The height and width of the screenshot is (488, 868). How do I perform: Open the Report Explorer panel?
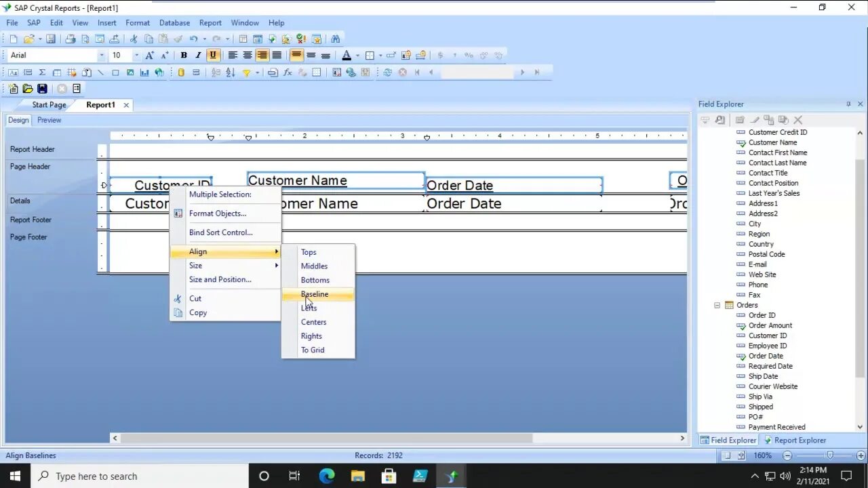click(x=800, y=440)
